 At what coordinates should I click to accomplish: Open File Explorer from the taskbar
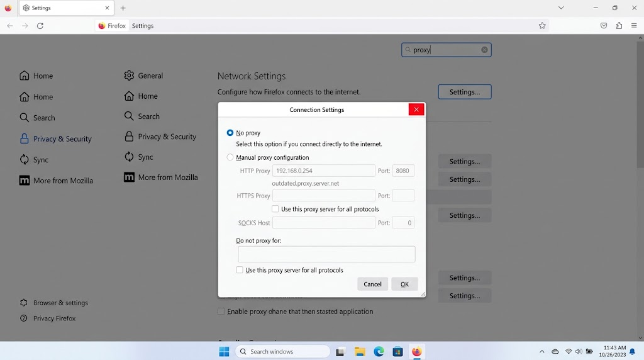(360, 351)
